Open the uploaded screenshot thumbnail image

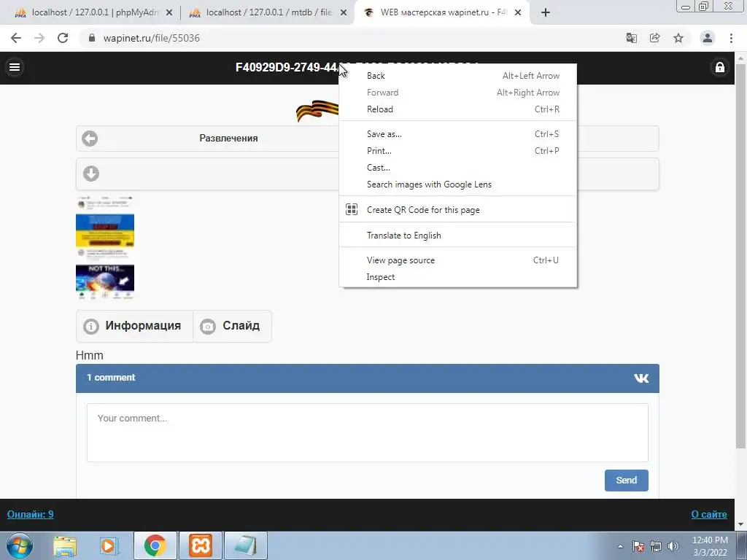pyautogui.click(x=105, y=248)
